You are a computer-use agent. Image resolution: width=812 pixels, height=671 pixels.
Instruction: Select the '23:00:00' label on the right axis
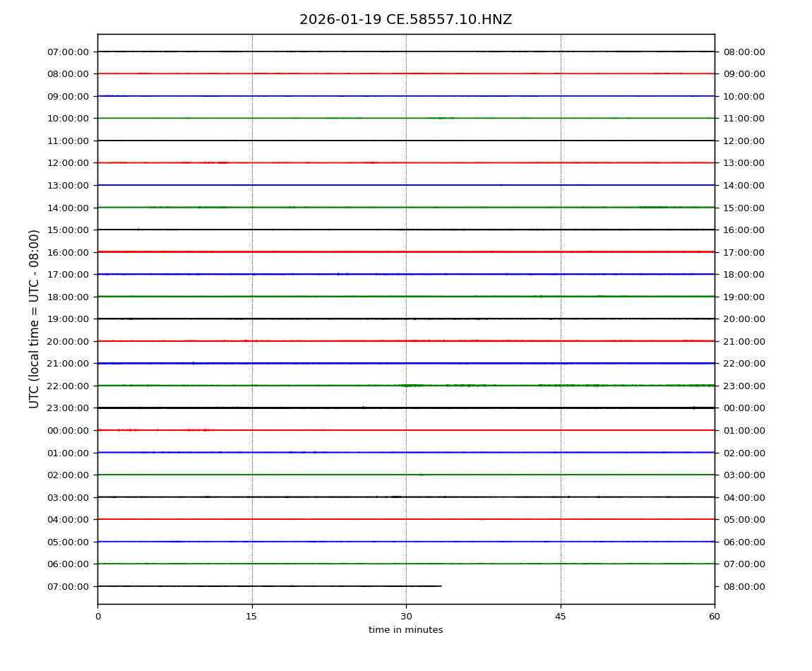coord(744,386)
